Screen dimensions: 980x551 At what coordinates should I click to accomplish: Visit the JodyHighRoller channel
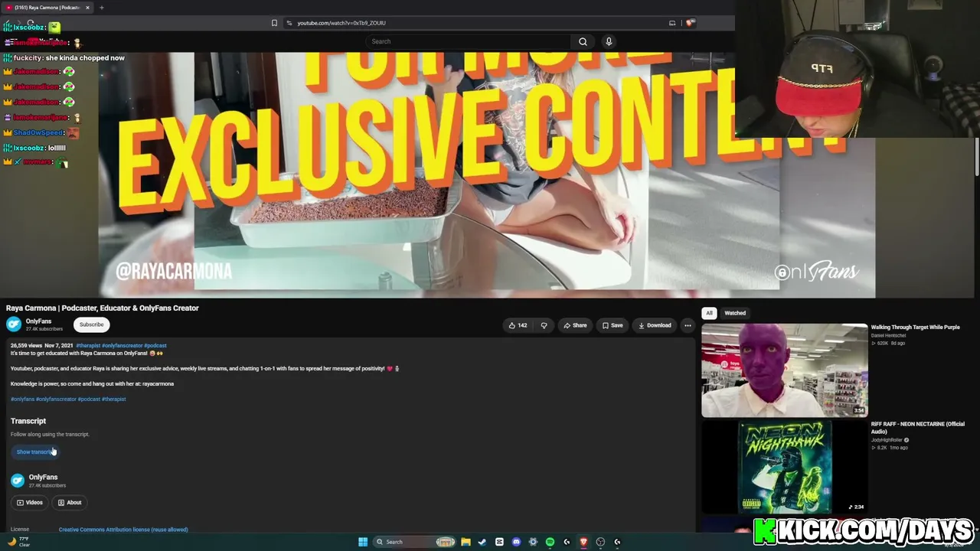(887, 440)
